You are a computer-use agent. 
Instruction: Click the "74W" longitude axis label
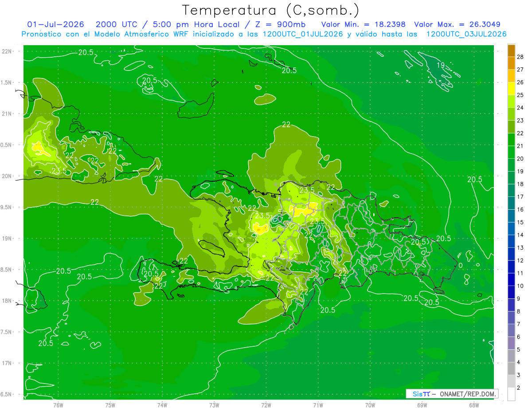coord(162,405)
